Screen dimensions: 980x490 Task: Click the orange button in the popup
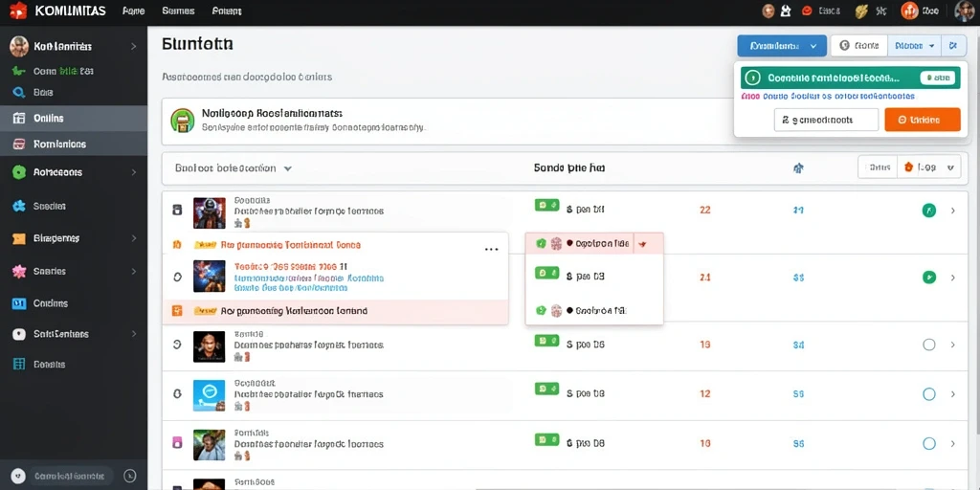click(922, 120)
